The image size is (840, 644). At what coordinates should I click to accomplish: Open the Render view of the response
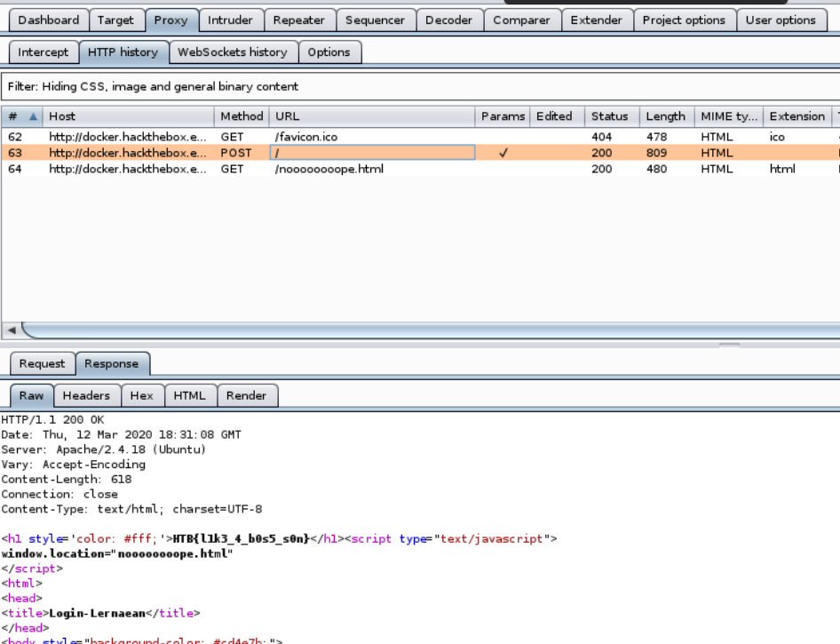pos(246,395)
